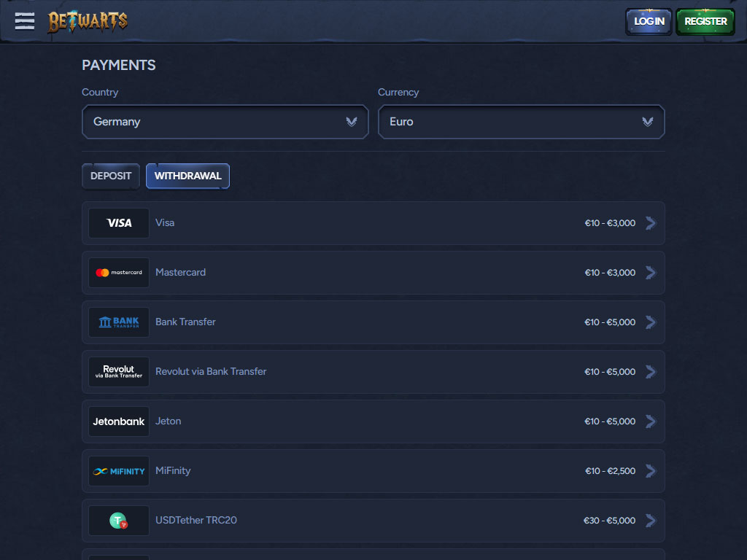Select the Withdrawal tab
The width and height of the screenshot is (747, 560).
(x=187, y=176)
